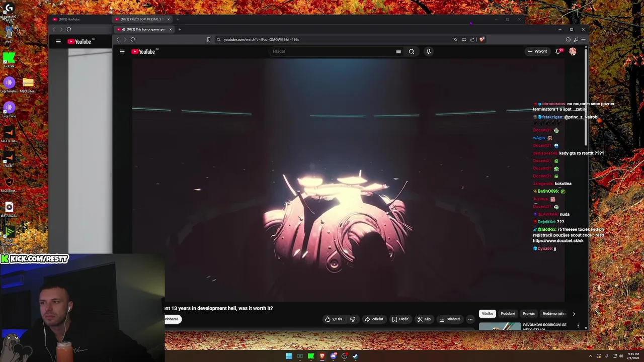Select the Podobné filter chip
644x362 pixels.
pos(508,313)
